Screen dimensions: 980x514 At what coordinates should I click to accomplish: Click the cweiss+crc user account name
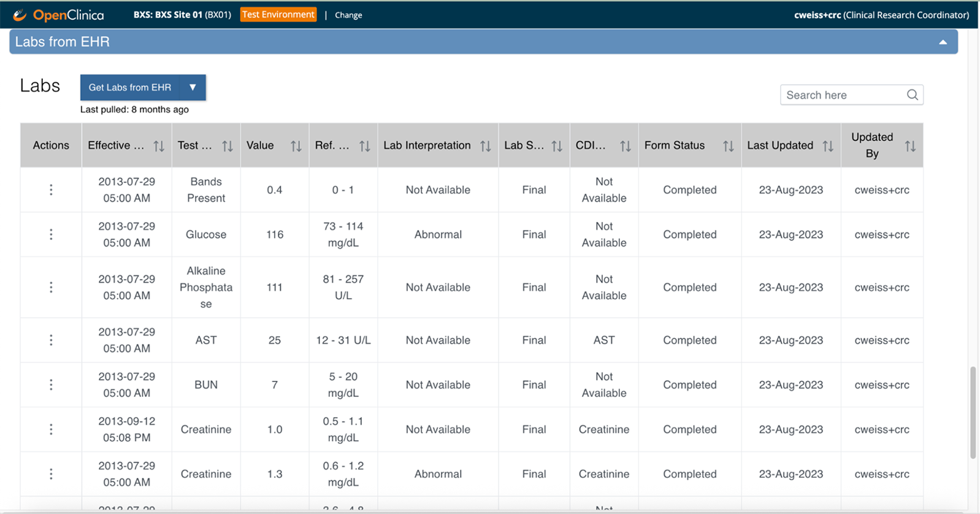817,15
